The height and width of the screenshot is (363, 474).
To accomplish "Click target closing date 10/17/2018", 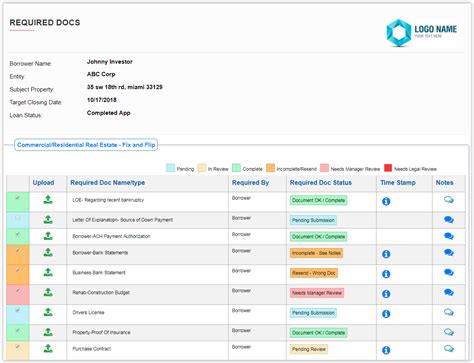I will (102, 100).
